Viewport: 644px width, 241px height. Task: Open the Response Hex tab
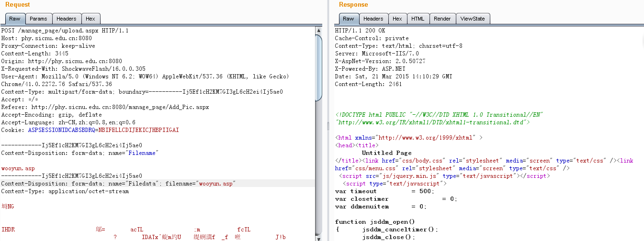tap(397, 19)
